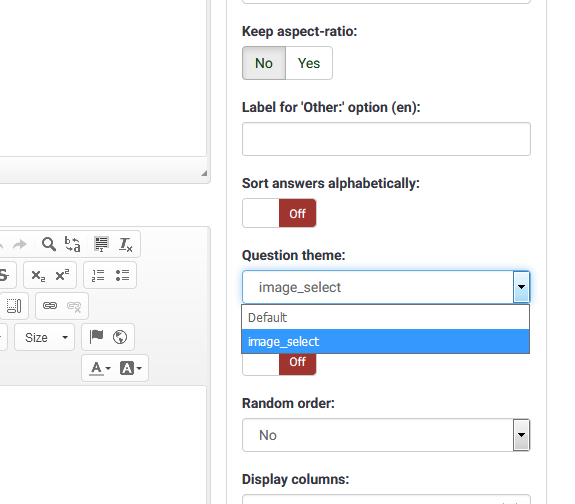
Task: Open the background color picker
Action: (131, 368)
